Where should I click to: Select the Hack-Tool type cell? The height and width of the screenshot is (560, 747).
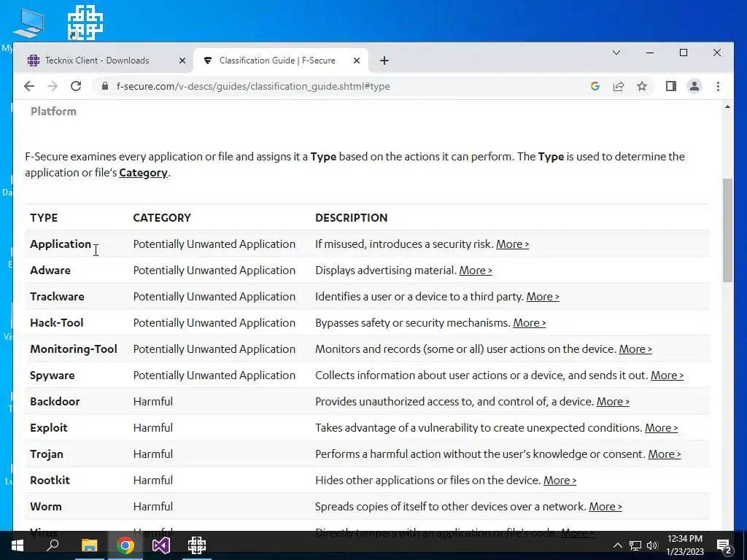[x=57, y=322]
